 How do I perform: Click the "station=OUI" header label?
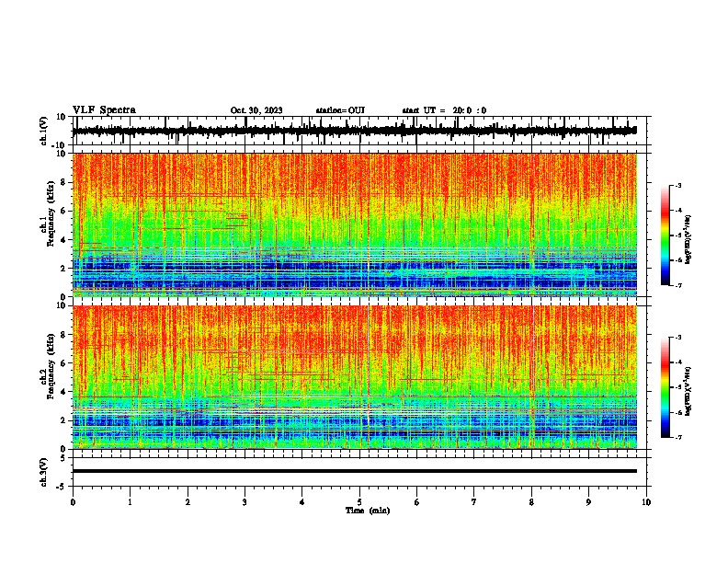(x=340, y=110)
